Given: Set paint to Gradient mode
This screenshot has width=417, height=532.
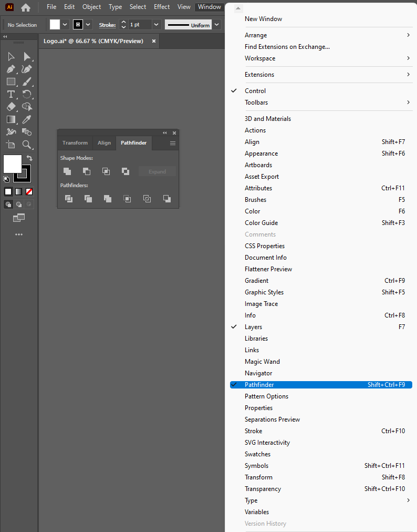Looking at the screenshot, I should [x=19, y=192].
